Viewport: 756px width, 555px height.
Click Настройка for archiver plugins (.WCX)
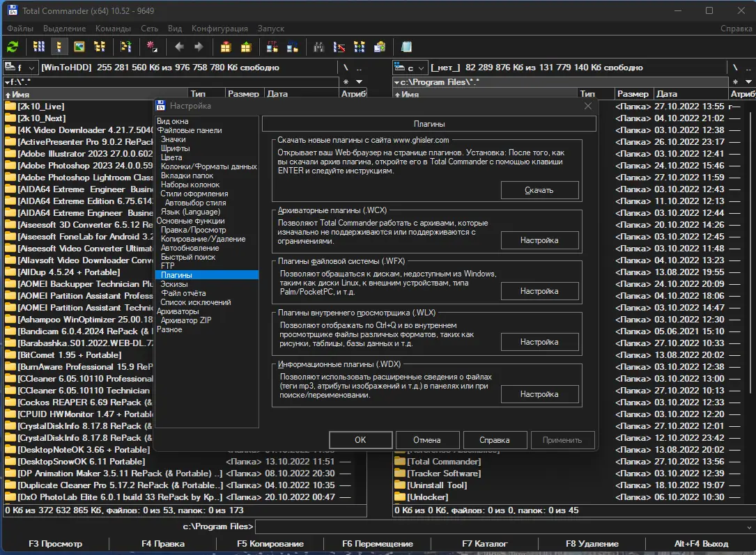539,240
